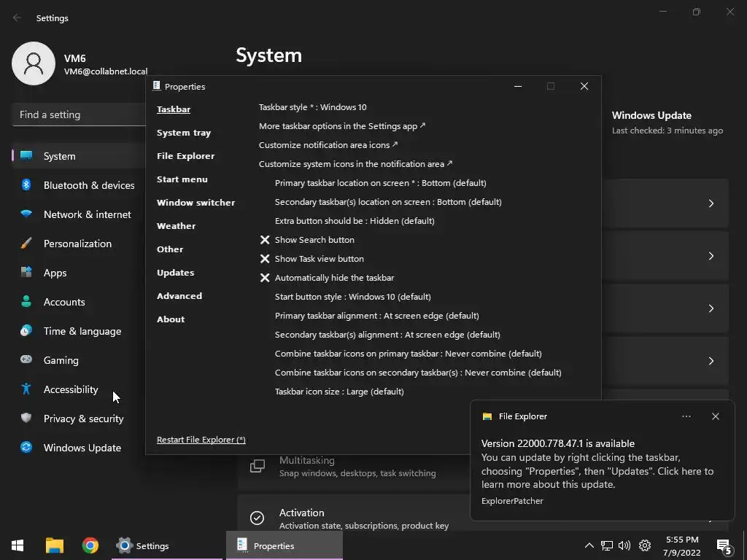Open the notification center icon
Viewport: 747px width, 560px height.
click(724, 547)
